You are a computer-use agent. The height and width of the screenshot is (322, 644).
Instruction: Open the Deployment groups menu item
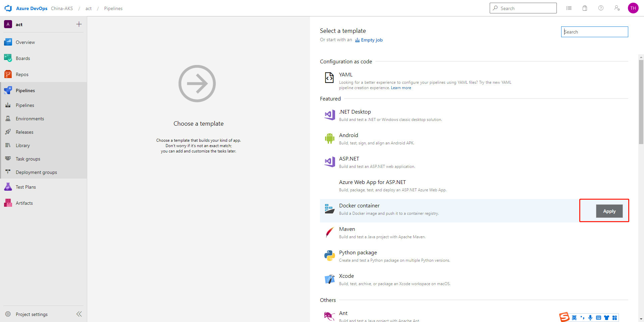pyautogui.click(x=44, y=172)
